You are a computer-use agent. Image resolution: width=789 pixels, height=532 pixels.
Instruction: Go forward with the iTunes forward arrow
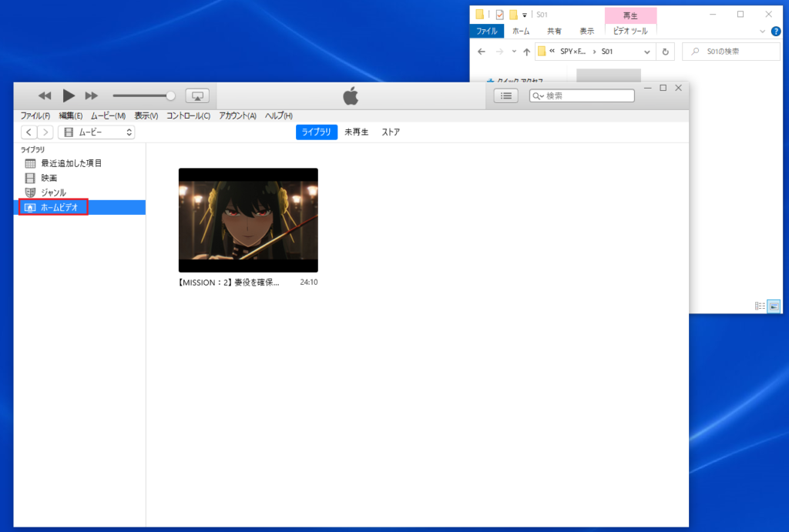click(x=45, y=132)
